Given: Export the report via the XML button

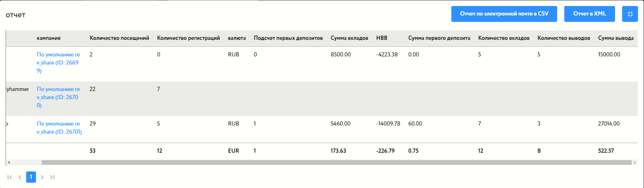Looking at the screenshot, I should click(589, 14).
